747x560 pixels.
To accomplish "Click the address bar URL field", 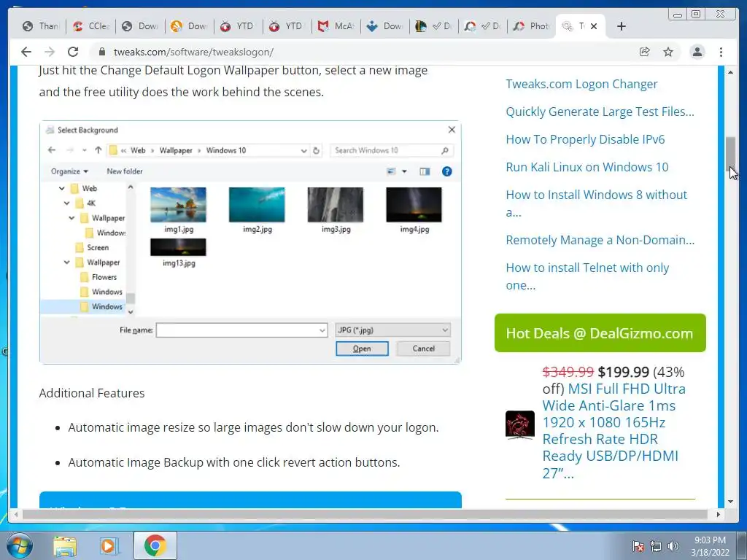I will tap(362, 52).
